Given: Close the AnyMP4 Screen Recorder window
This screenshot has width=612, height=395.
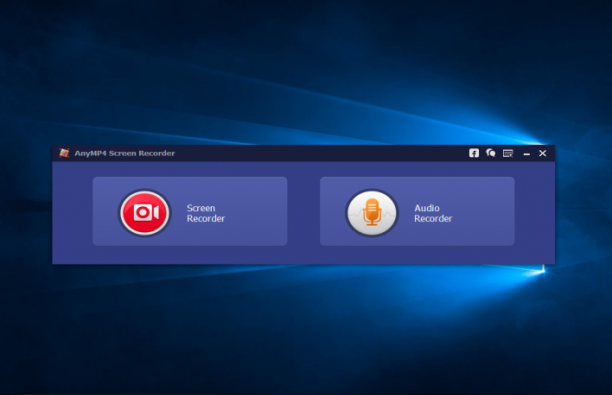Looking at the screenshot, I should pyautogui.click(x=543, y=153).
